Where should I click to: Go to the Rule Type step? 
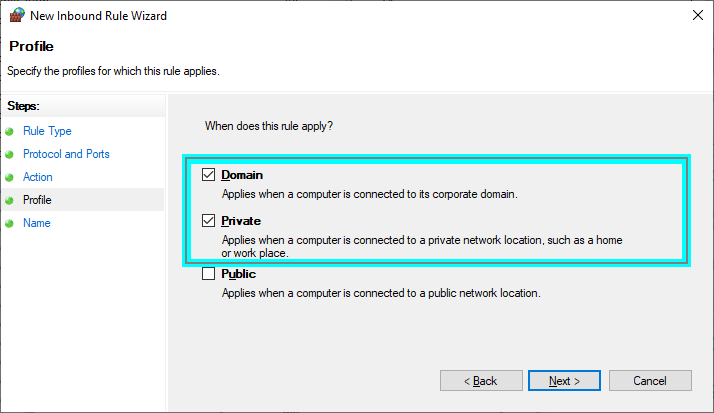pos(47,131)
